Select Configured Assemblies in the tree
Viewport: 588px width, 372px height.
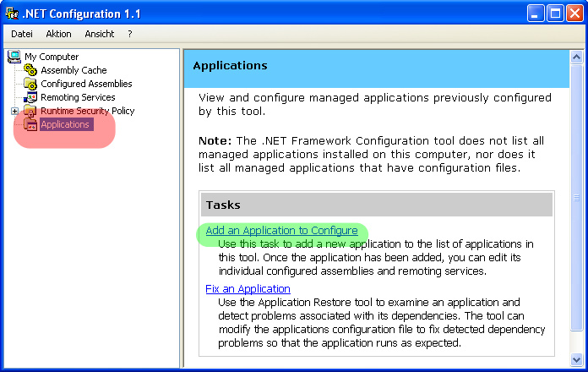(86, 84)
